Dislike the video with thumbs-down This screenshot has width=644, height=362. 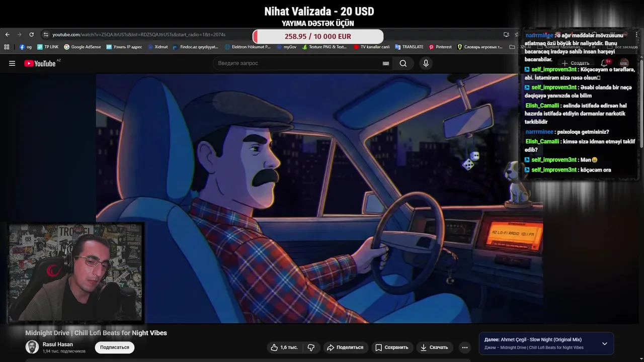point(311,347)
